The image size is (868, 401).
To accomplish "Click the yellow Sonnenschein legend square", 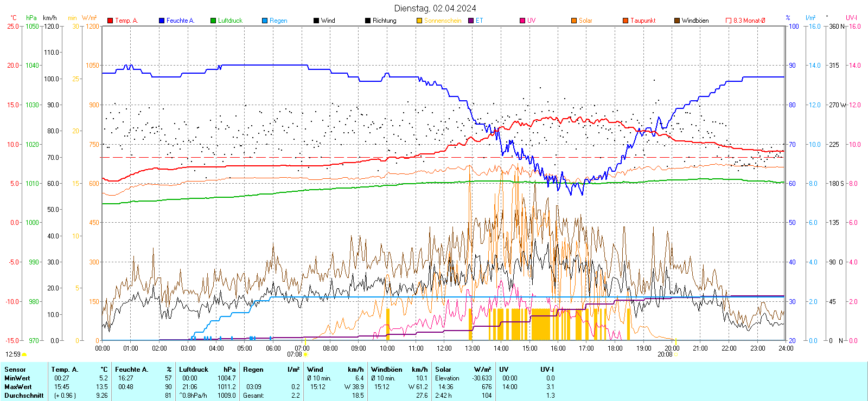I will [419, 21].
